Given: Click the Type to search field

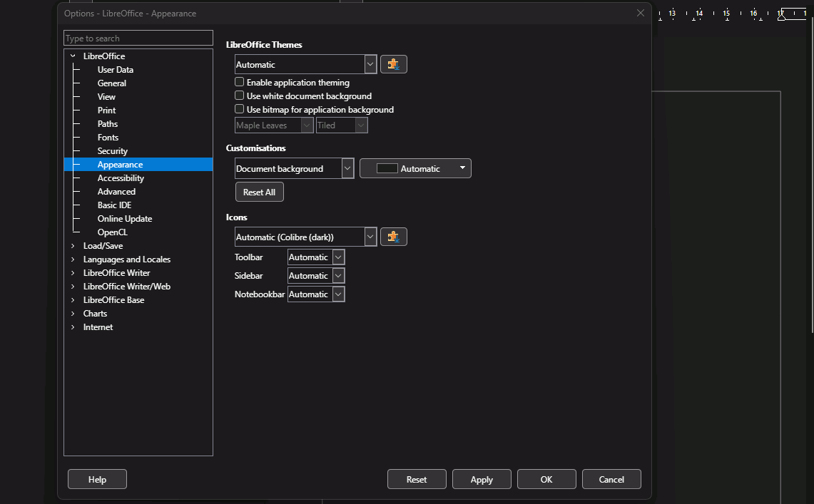Looking at the screenshot, I should point(138,38).
